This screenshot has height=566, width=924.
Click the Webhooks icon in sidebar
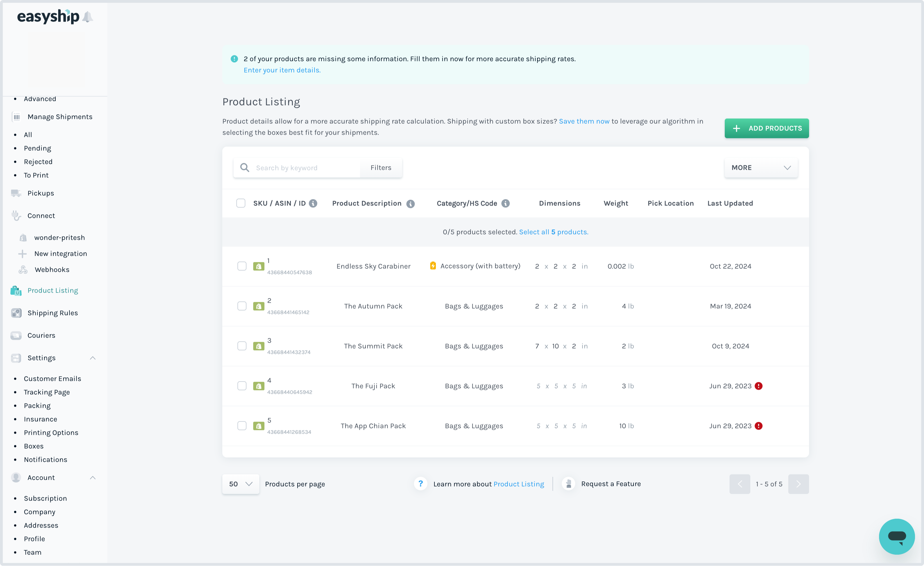click(23, 270)
